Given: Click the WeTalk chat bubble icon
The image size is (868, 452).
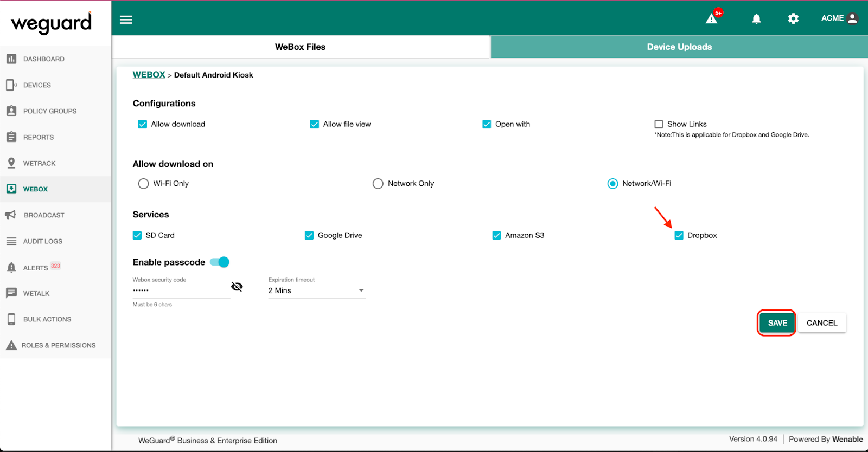Looking at the screenshot, I should (11, 293).
